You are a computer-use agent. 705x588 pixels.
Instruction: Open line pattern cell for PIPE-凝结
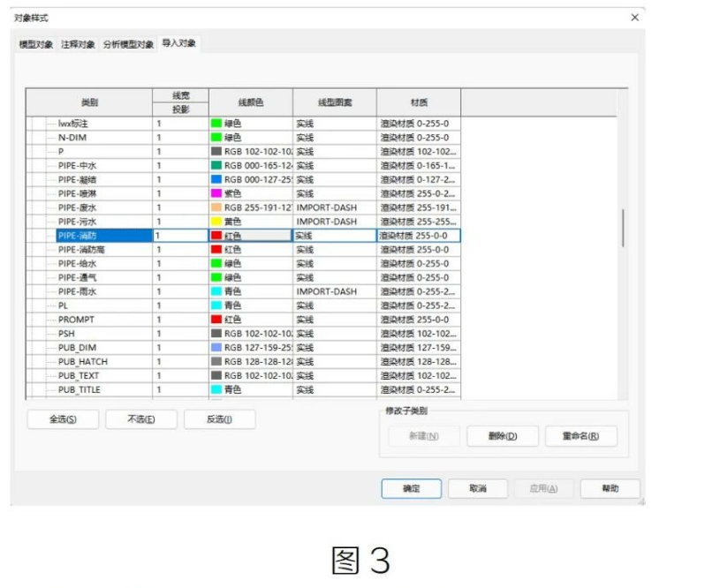pos(335,179)
